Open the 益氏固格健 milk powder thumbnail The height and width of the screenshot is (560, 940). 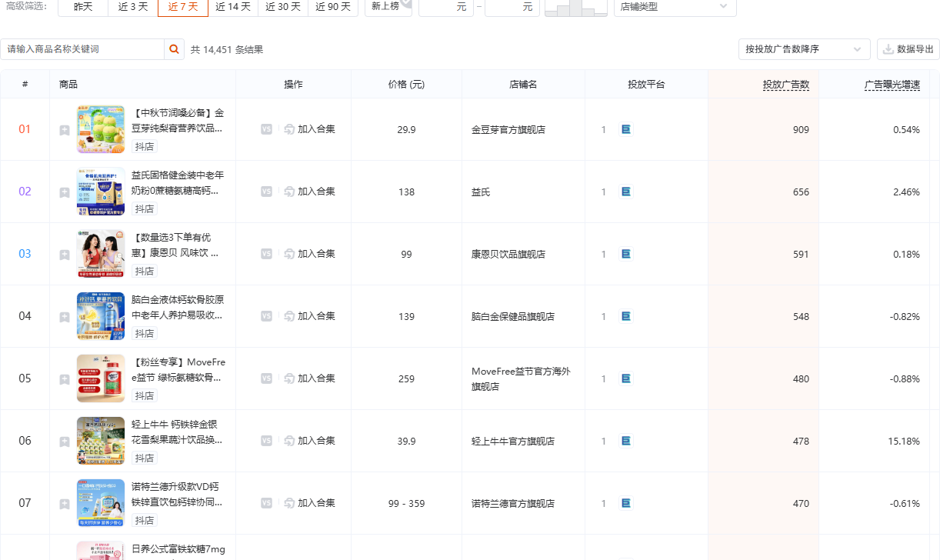tap(101, 192)
